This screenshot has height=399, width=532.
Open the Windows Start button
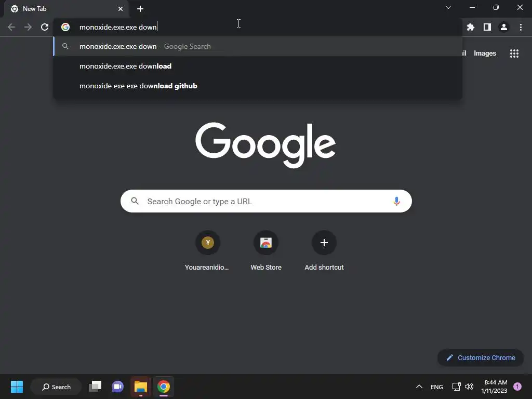17,387
